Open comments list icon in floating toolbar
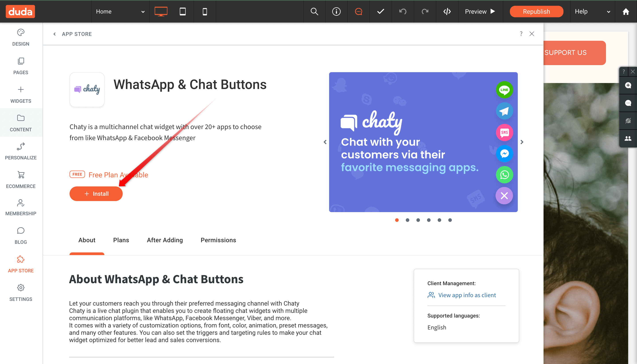The image size is (637, 364). click(628, 103)
